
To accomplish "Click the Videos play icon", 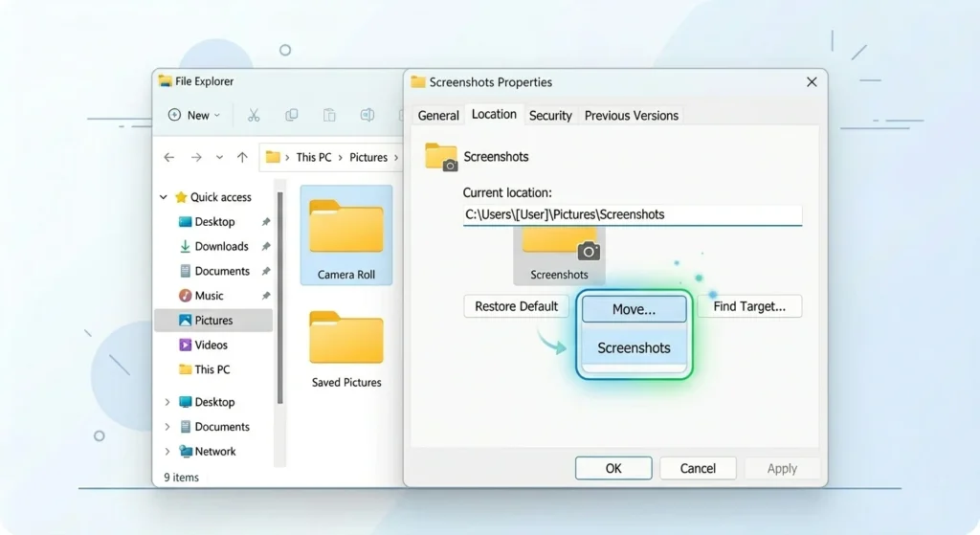I will (185, 345).
